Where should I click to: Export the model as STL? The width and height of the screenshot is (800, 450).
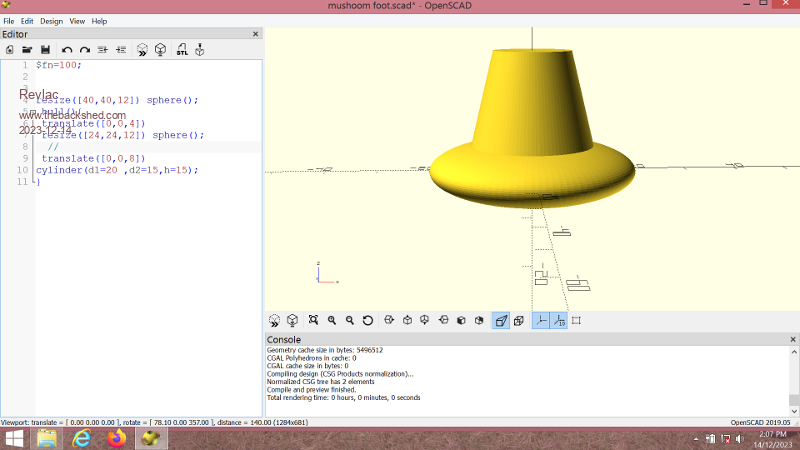(x=182, y=49)
